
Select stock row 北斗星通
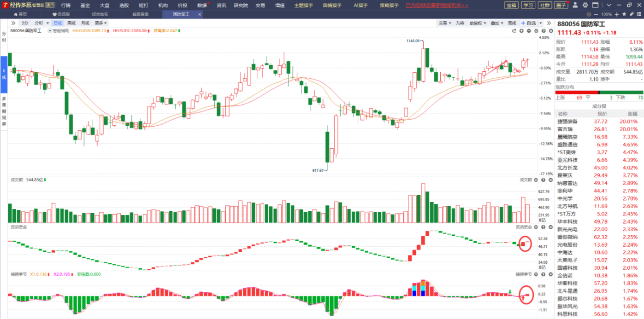tap(600, 291)
